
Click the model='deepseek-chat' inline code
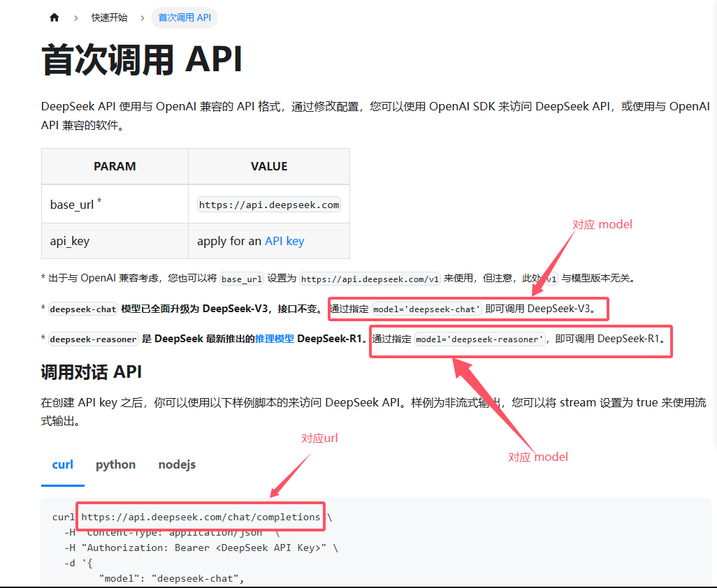click(x=426, y=309)
